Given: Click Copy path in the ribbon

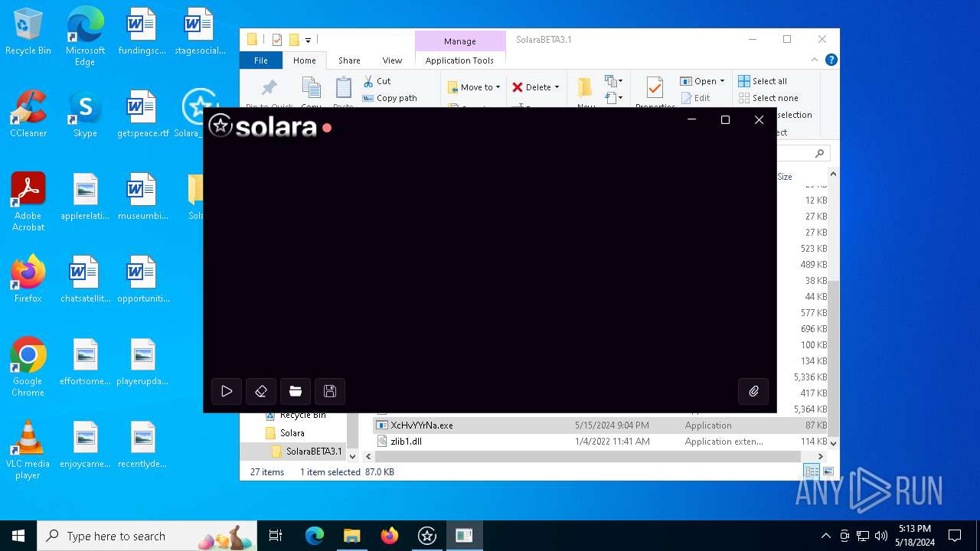Looking at the screenshot, I should pyautogui.click(x=390, y=98).
